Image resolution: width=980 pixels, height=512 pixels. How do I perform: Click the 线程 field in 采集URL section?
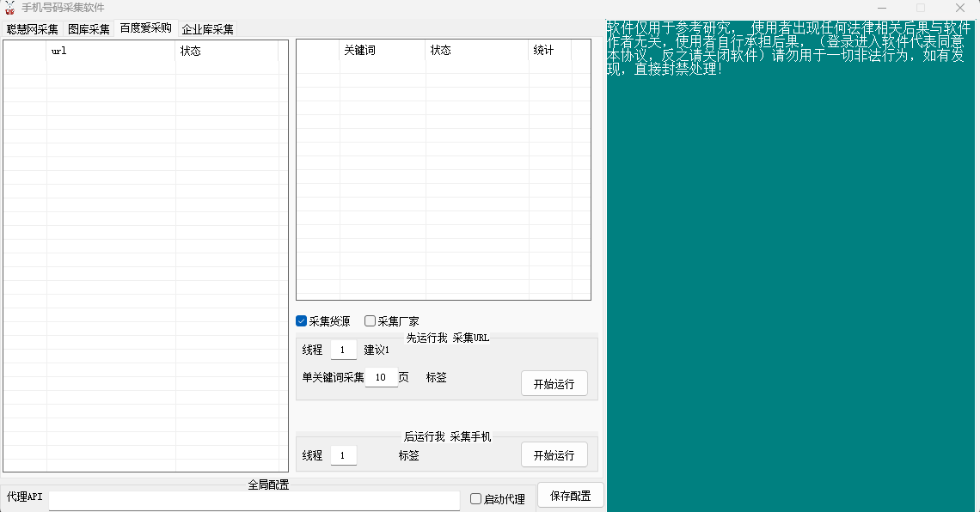coord(343,350)
